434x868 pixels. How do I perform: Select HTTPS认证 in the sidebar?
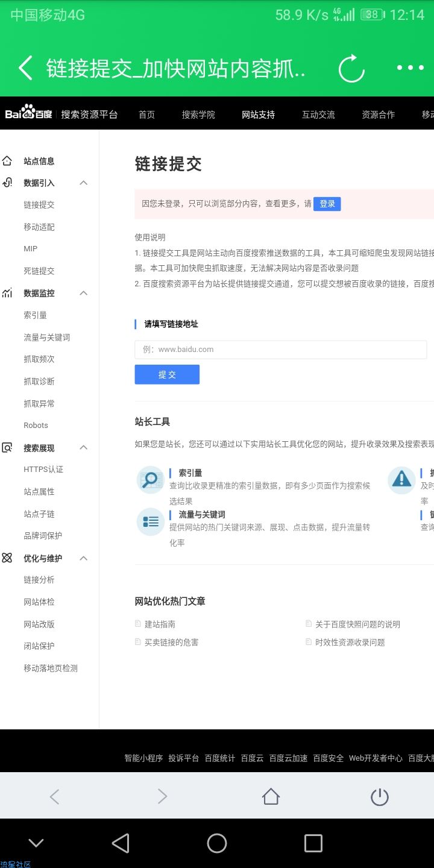pyautogui.click(x=43, y=470)
